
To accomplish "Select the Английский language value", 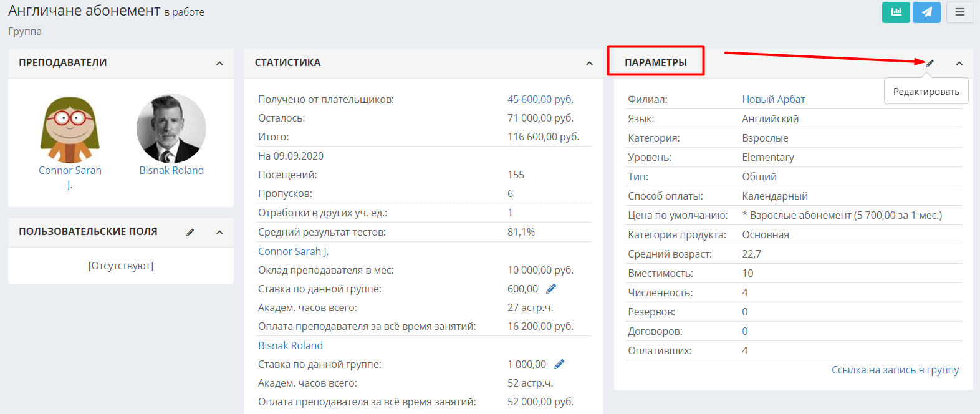I will pos(771,118).
